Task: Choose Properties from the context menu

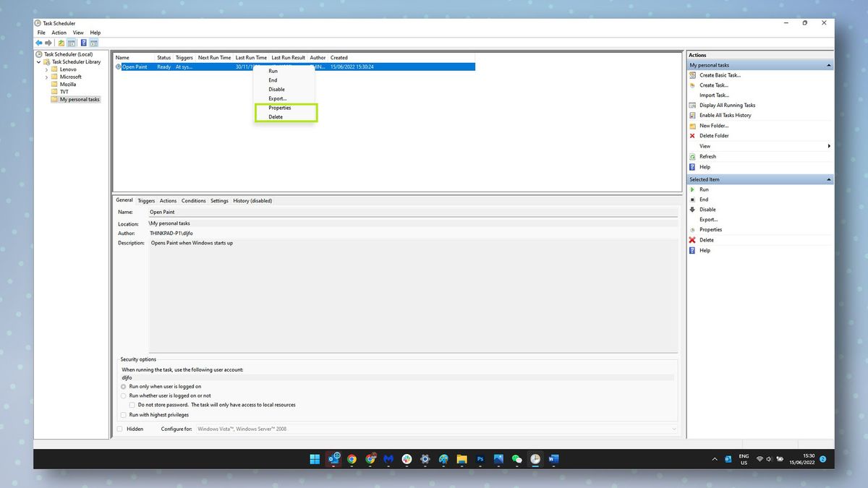Action: [281, 108]
